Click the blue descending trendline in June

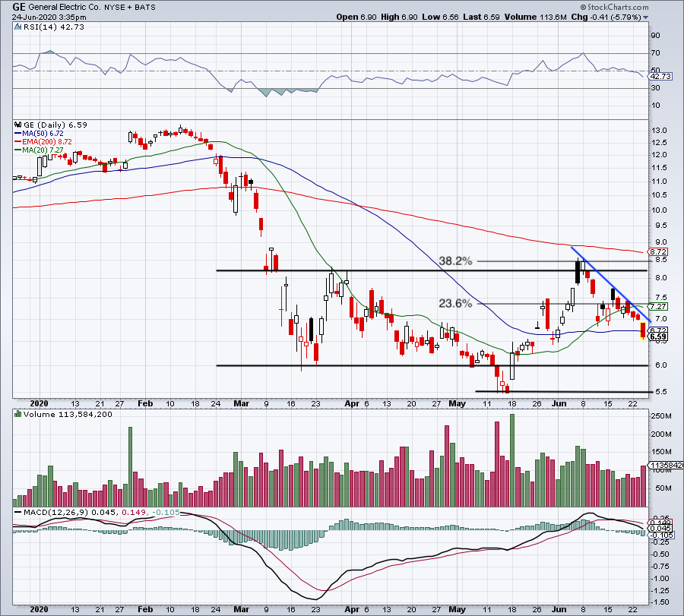(x=611, y=284)
